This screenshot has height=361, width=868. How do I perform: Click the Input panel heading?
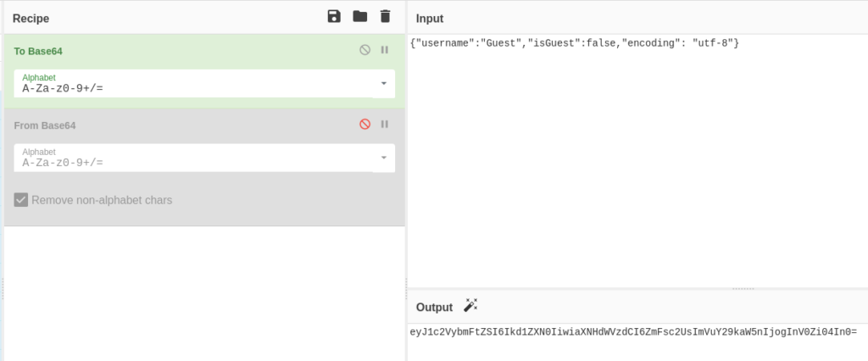click(x=429, y=19)
